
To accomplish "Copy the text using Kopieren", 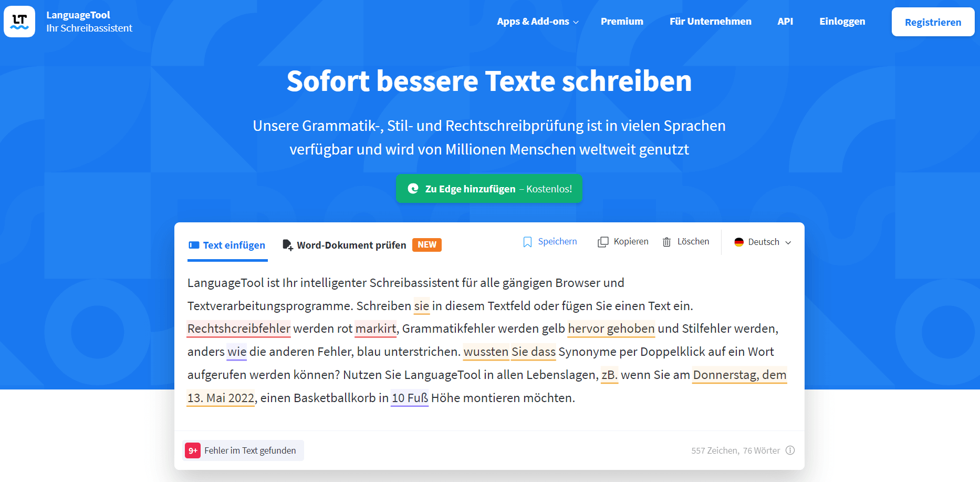I will click(623, 242).
